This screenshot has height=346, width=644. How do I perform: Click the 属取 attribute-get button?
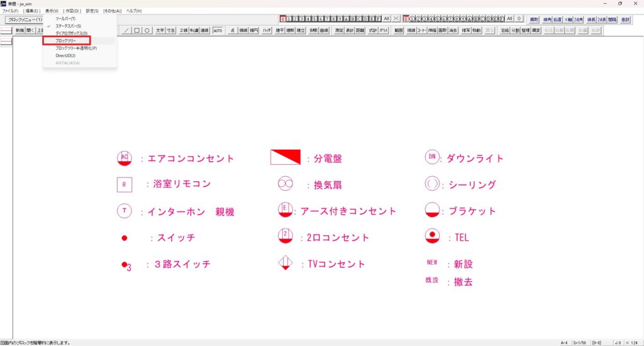click(x=533, y=20)
